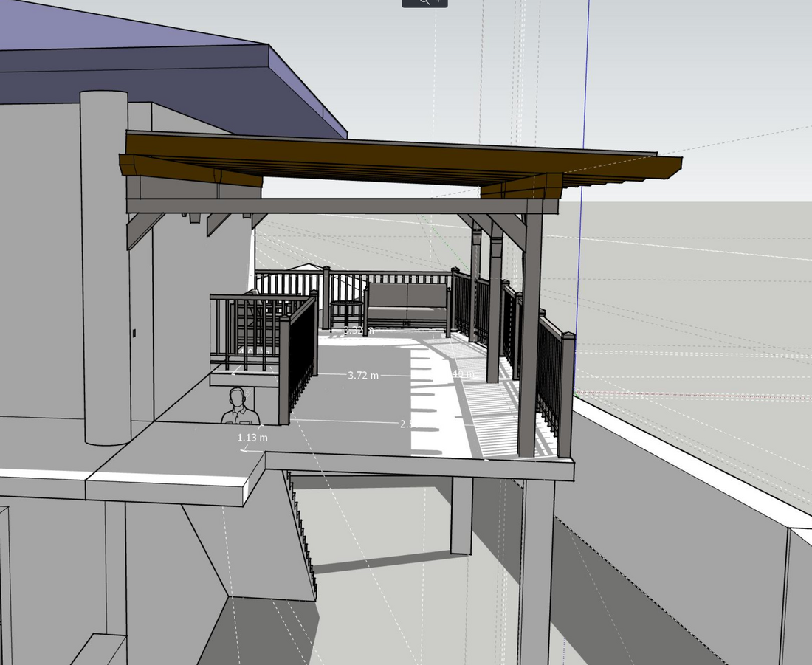812x665 pixels.
Task: Select the 1.13 m dimension label
Action: 252,438
